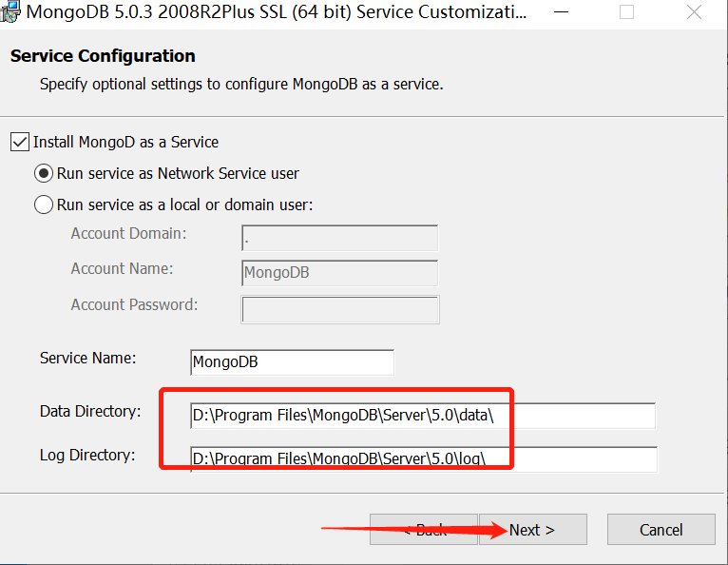728x565 pixels.
Task: Go back with the Back button
Action: coord(424,529)
